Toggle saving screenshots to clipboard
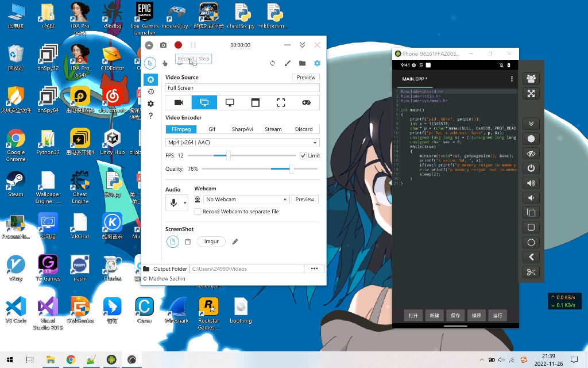The image size is (588, 368). click(188, 241)
